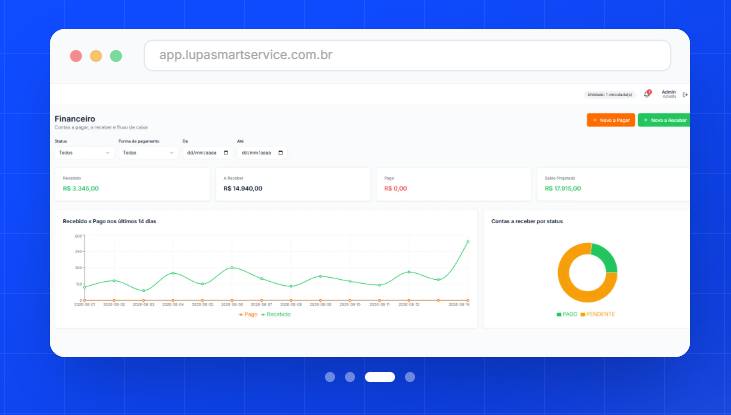Toggle PAGO in the donut legend
The width and height of the screenshot is (731, 415).
click(567, 314)
